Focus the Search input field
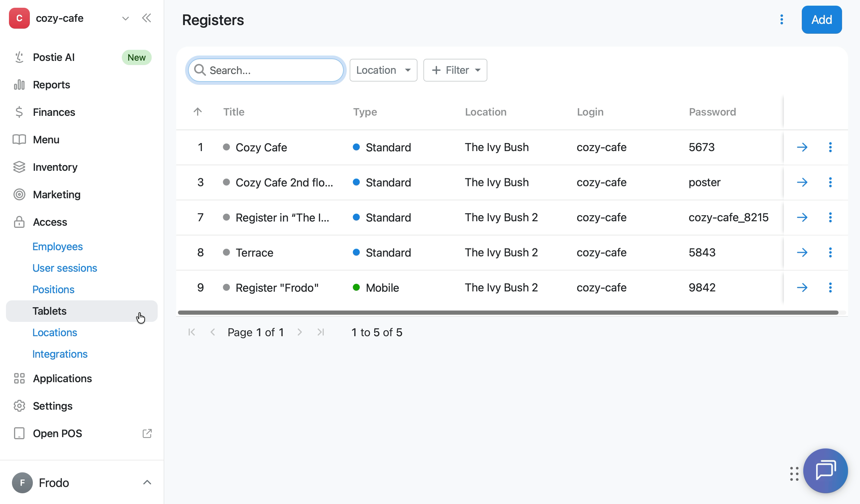 266,70
